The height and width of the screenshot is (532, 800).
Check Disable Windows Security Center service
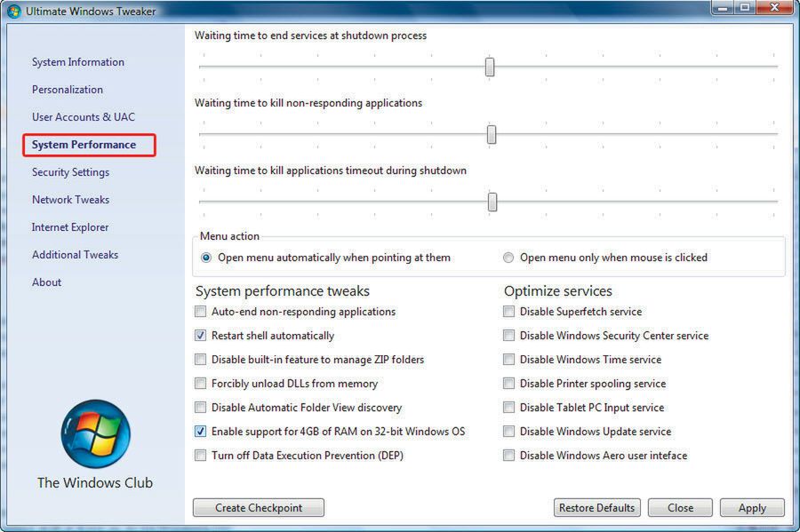(x=508, y=336)
